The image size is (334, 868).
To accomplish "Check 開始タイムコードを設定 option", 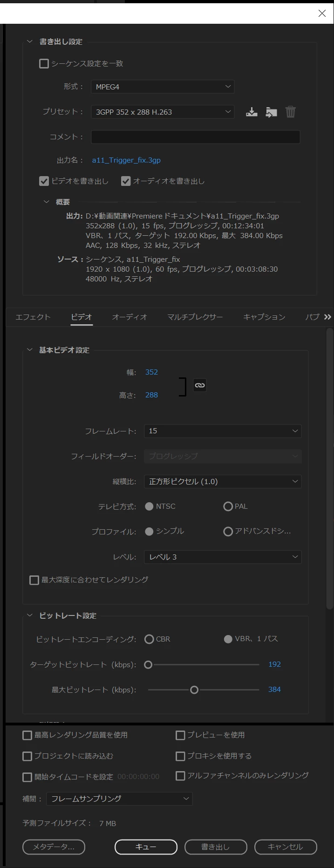I will click(27, 777).
